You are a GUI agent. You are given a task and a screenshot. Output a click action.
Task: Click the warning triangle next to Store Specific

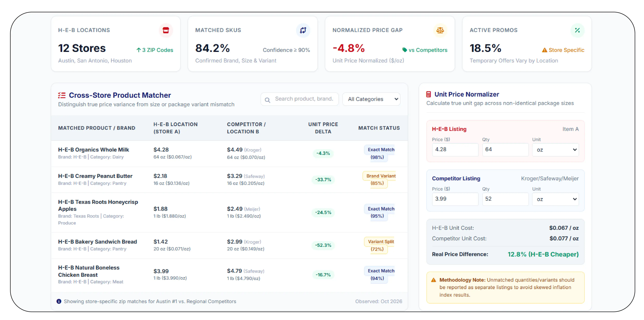pos(544,50)
